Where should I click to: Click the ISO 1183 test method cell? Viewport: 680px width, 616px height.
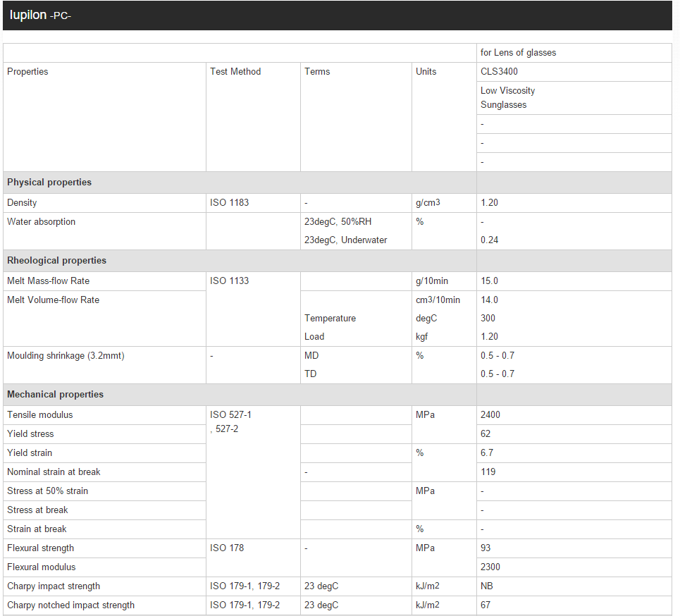[253, 203]
